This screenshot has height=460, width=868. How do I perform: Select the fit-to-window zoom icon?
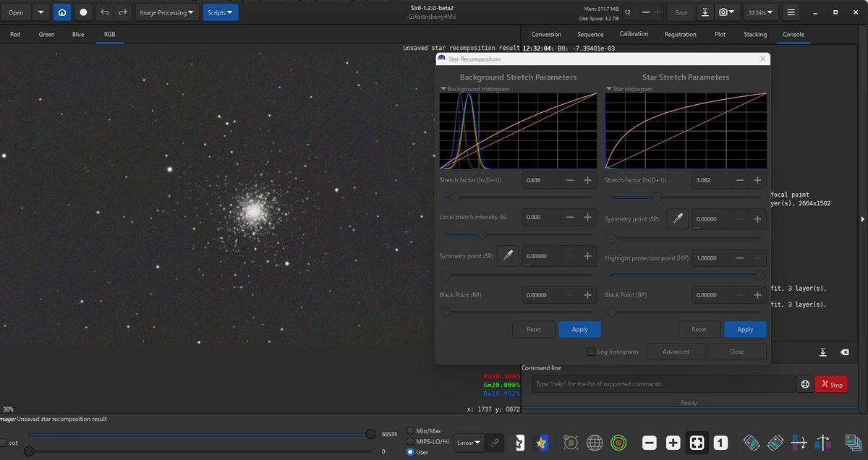[697, 442]
